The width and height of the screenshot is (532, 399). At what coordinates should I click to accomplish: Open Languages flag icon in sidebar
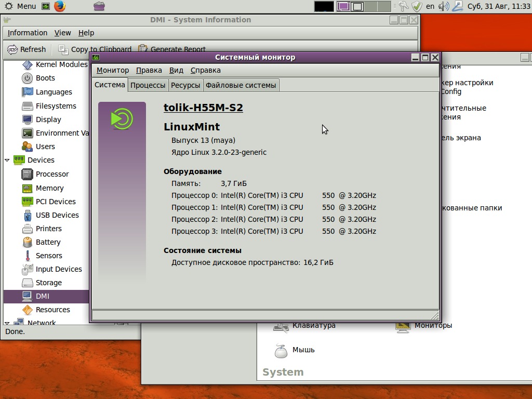click(x=27, y=92)
